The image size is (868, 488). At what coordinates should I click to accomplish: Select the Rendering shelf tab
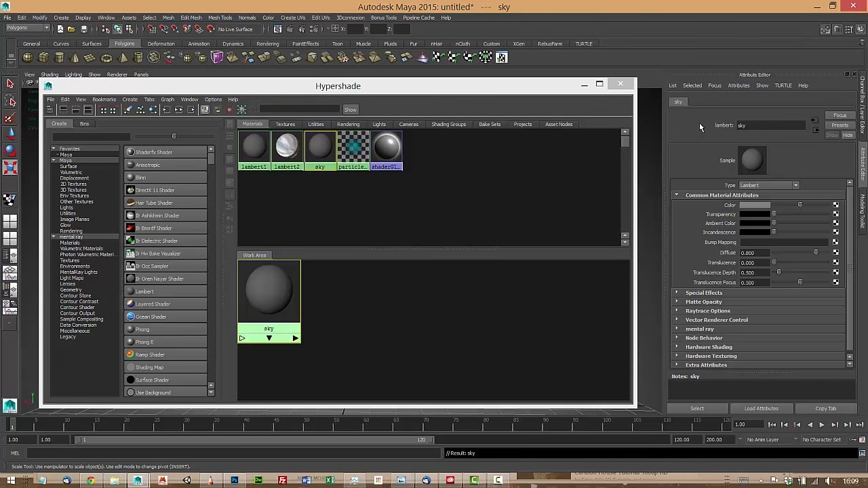(x=268, y=44)
